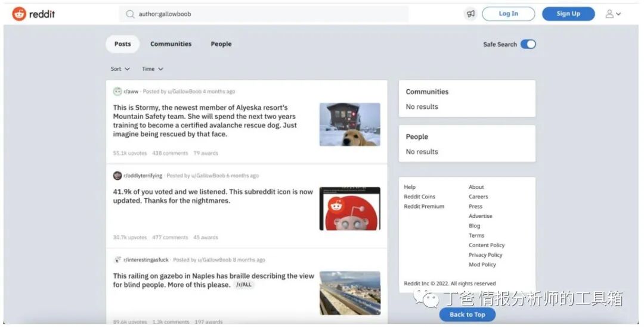This screenshot has height=327, width=644.
Task: Open the megaphone advertise icon
Action: [x=470, y=14]
